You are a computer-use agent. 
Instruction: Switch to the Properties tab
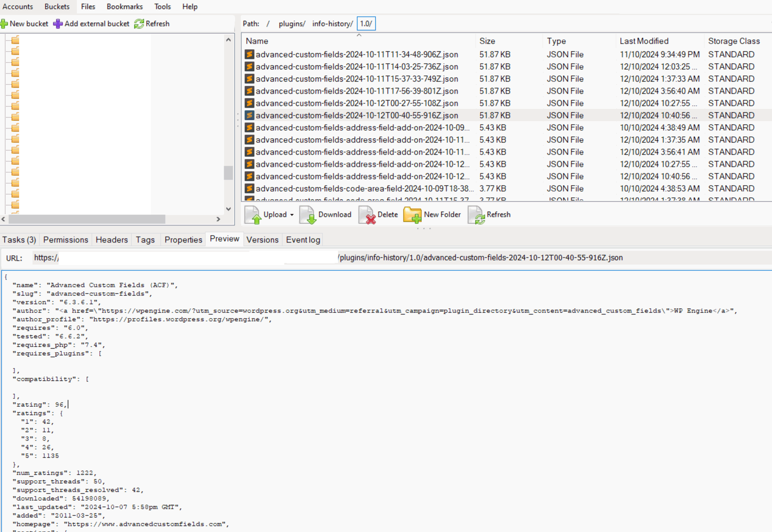tap(183, 240)
